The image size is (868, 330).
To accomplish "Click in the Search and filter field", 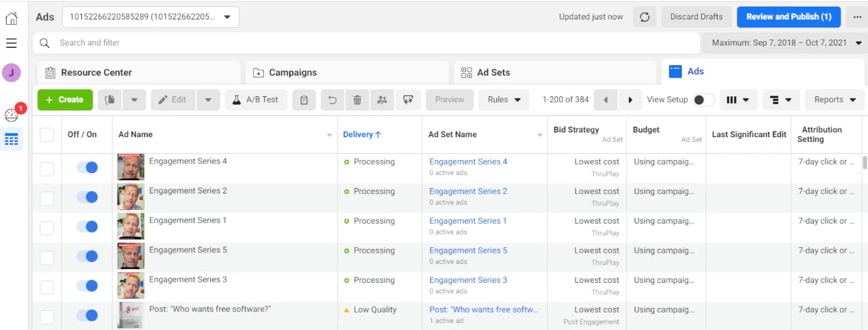I will pos(366,43).
